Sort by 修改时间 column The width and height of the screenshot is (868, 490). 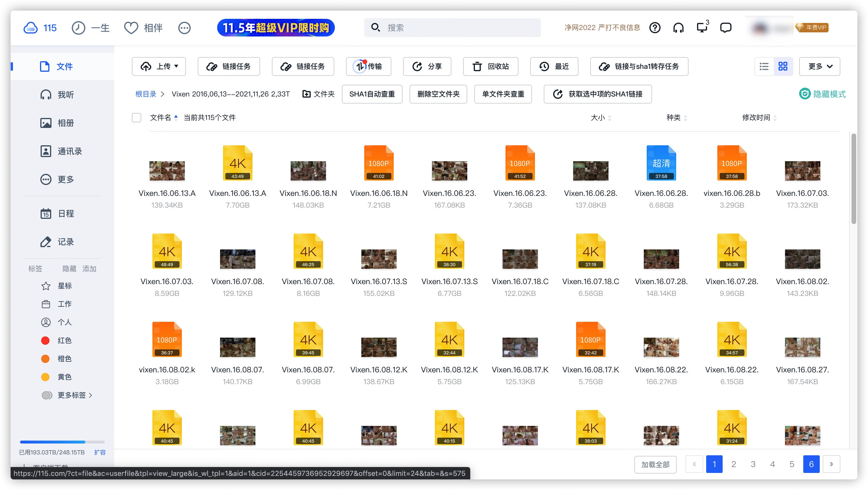759,118
